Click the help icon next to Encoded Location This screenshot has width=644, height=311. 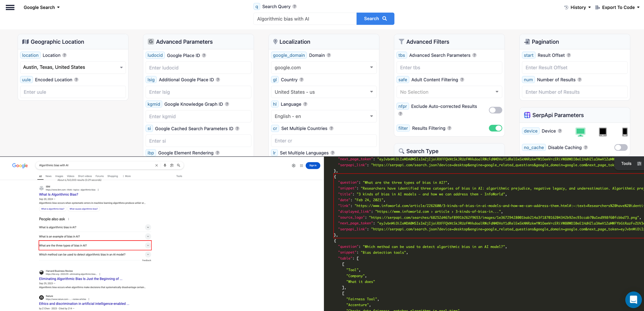[76, 80]
